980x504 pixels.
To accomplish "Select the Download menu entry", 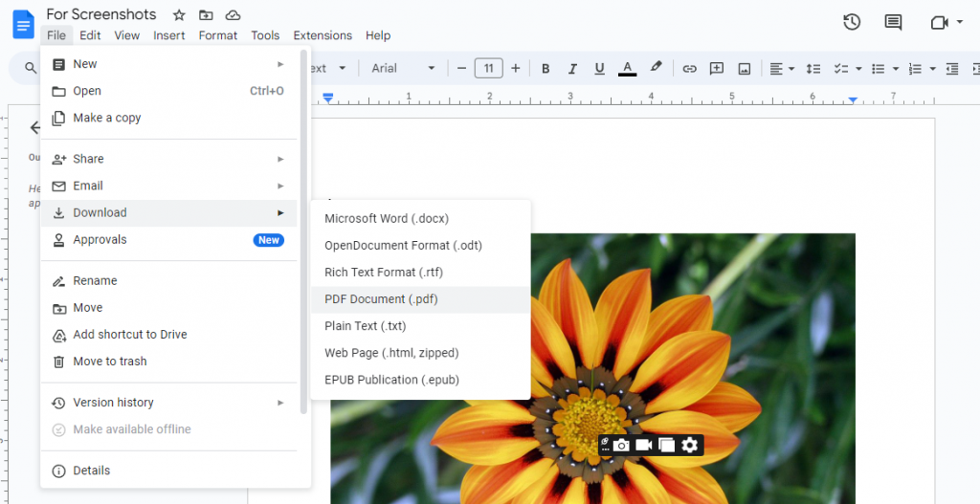I will (x=168, y=212).
